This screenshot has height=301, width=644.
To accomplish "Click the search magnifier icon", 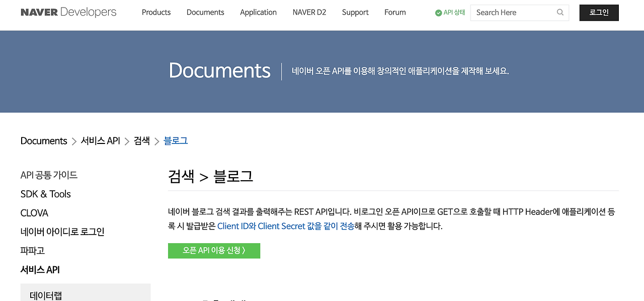I will (560, 13).
